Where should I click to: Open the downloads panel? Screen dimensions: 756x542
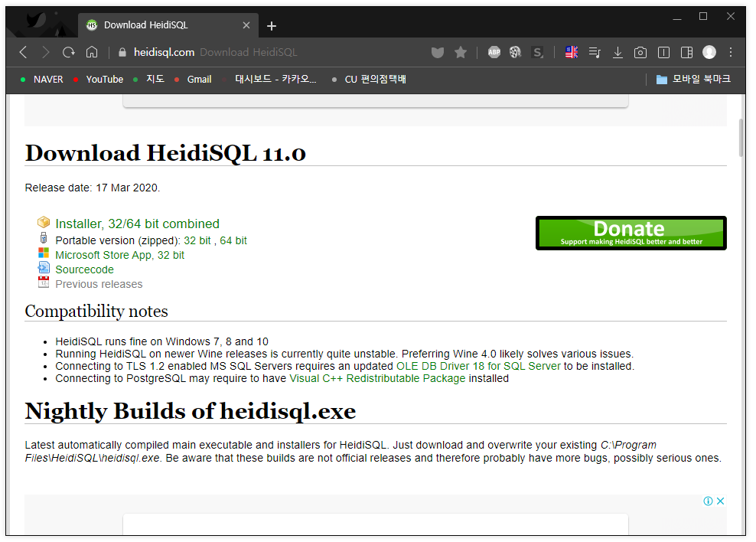click(x=618, y=52)
